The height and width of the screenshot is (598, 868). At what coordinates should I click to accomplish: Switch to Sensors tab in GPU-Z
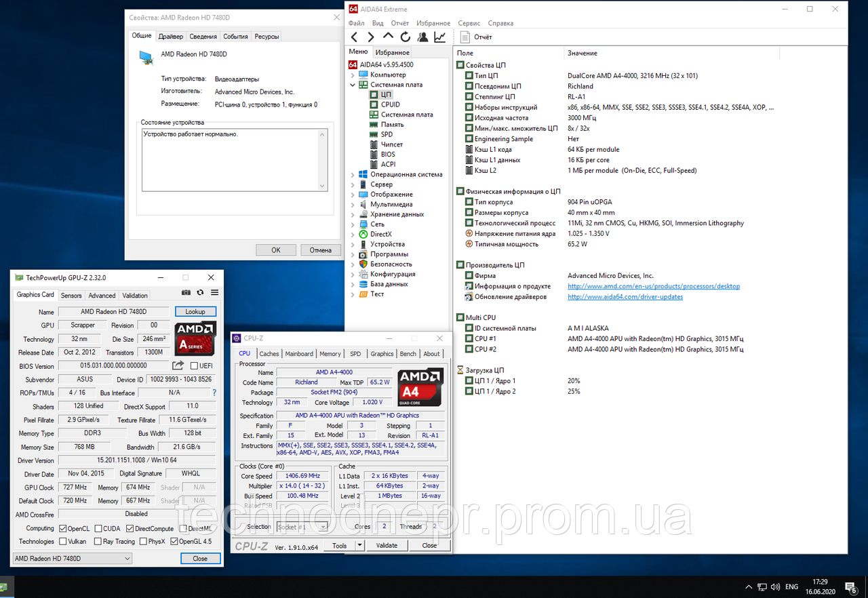71,296
